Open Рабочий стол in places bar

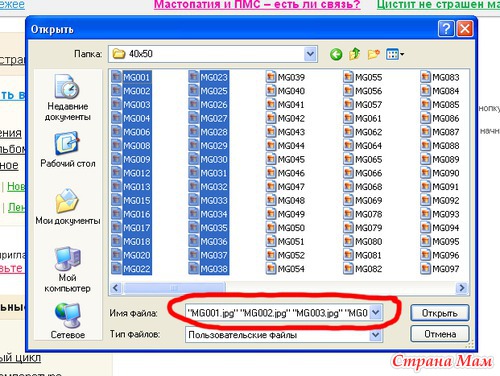(x=68, y=149)
